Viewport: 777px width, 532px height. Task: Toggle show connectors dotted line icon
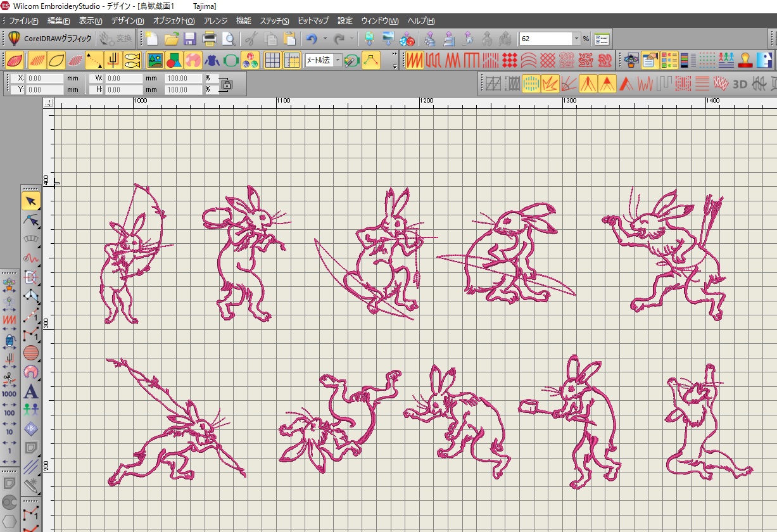tap(94, 60)
